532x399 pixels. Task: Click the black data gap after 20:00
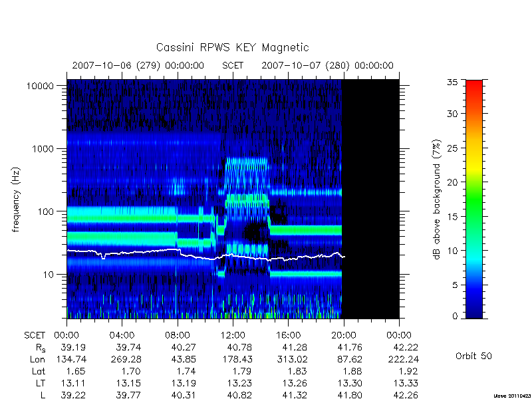[x=370, y=199]
